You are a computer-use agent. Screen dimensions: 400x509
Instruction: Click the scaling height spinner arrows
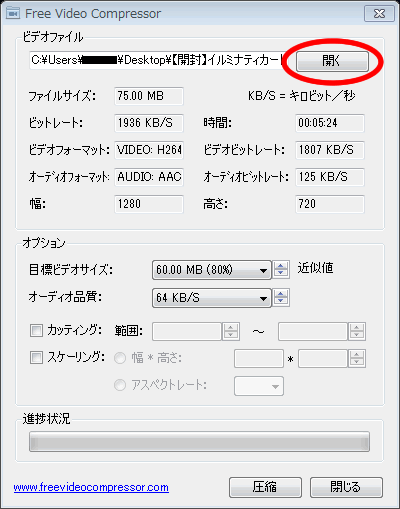(x=357, y=358)
